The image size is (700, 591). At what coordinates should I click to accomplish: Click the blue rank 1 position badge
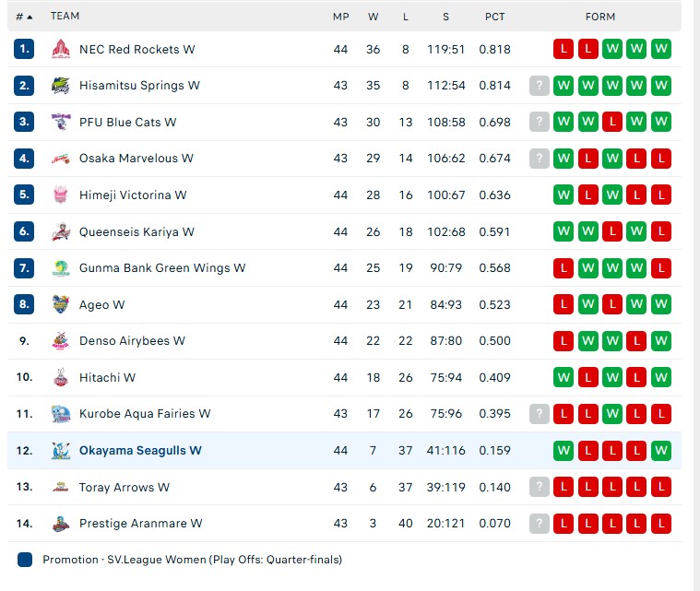pos(24,49)
